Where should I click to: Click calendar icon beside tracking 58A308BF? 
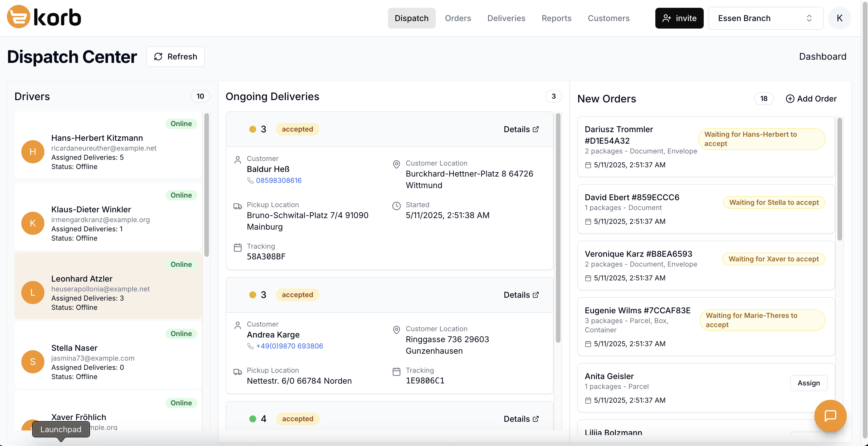tap(237, 248)
